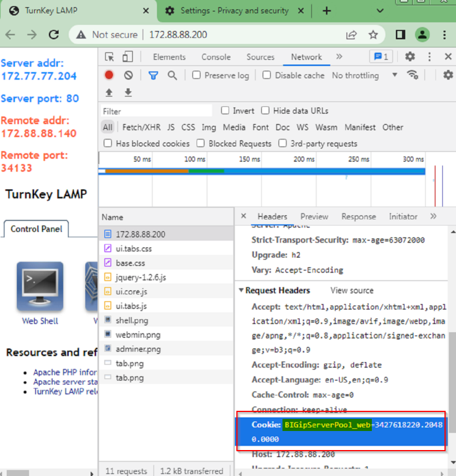Enable Preserve log checkbox
This screenshot has height=476, width=456.
click(x=197, y=75)
